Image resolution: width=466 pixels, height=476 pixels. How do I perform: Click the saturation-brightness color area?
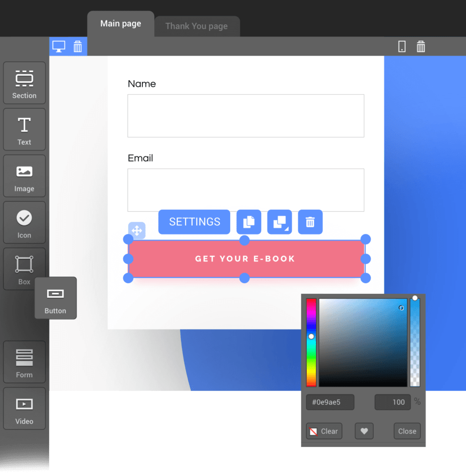click(363, 342)
